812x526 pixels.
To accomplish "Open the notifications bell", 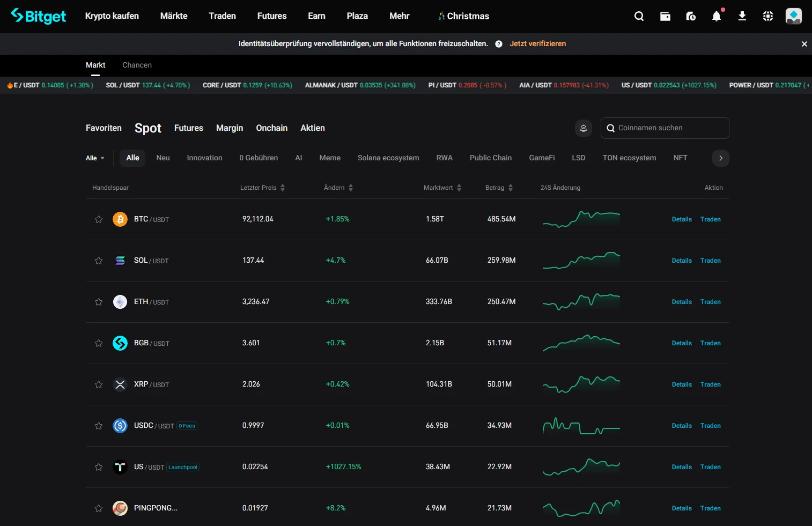I will coord(717,16).
